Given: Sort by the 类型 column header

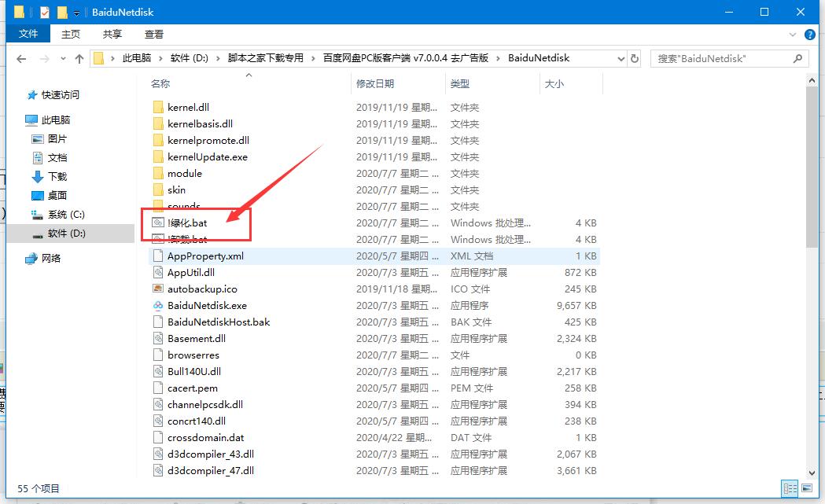Looking at the screenshot, I should pyautogui.click(x=460, y=83).
